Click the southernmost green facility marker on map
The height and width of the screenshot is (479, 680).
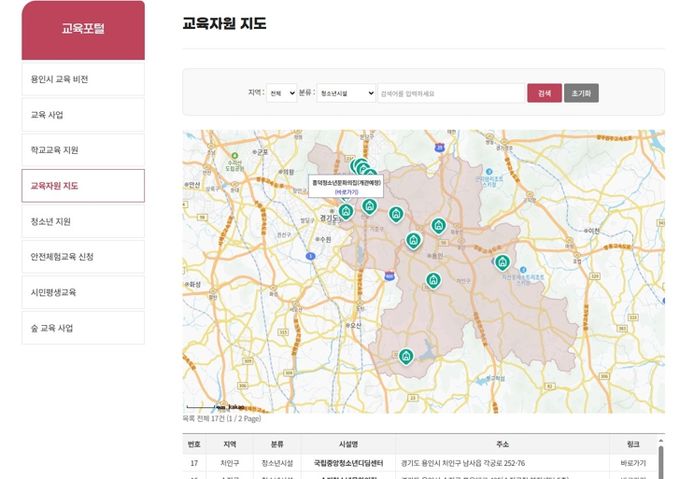coord(406,356)
